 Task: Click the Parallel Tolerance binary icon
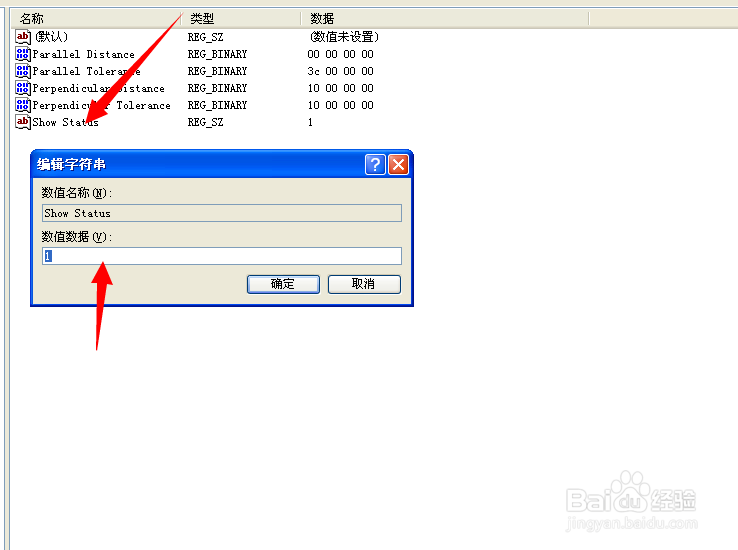point(23,71)
